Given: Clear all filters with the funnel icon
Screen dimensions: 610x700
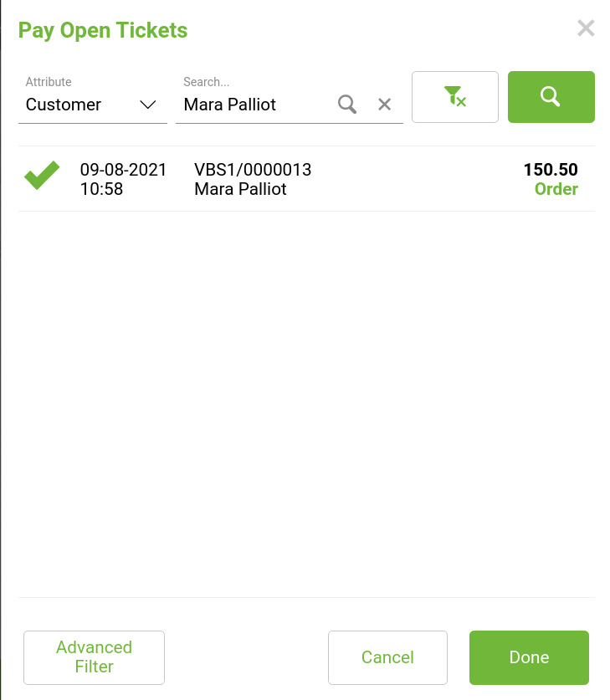Looking at the screenshot, I should pyautogui.click(x=455, y=97).
